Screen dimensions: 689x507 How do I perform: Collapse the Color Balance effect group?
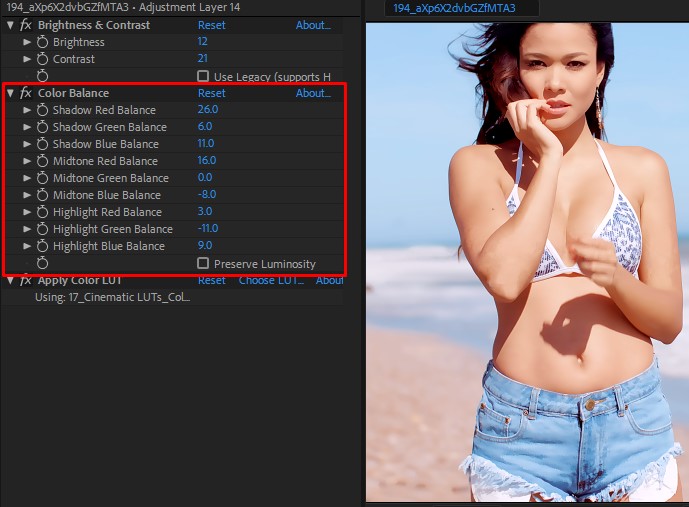(10, 93)
